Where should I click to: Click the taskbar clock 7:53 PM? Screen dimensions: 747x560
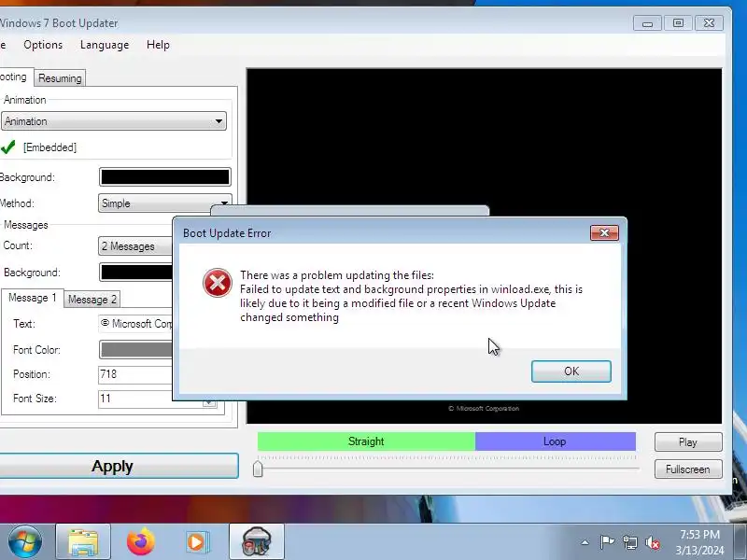click(699, 535)
